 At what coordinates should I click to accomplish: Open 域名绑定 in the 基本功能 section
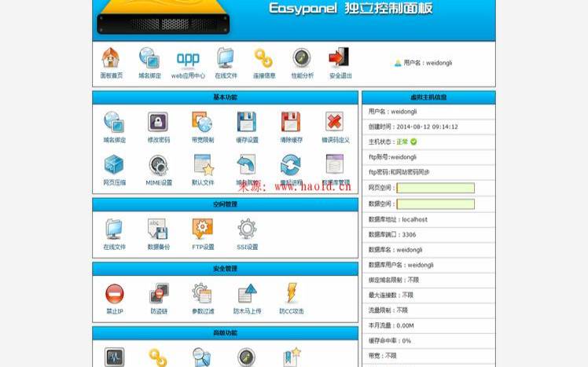(x=114, y=122)
